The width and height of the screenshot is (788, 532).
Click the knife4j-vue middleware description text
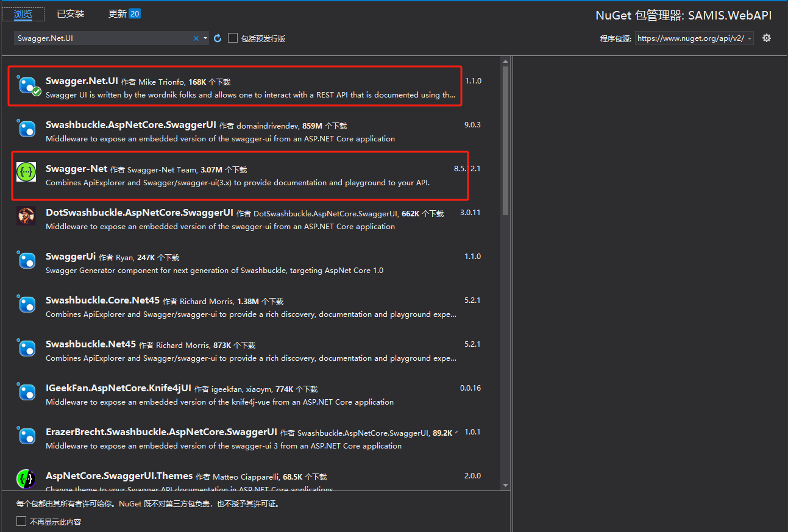coord(219,402)
